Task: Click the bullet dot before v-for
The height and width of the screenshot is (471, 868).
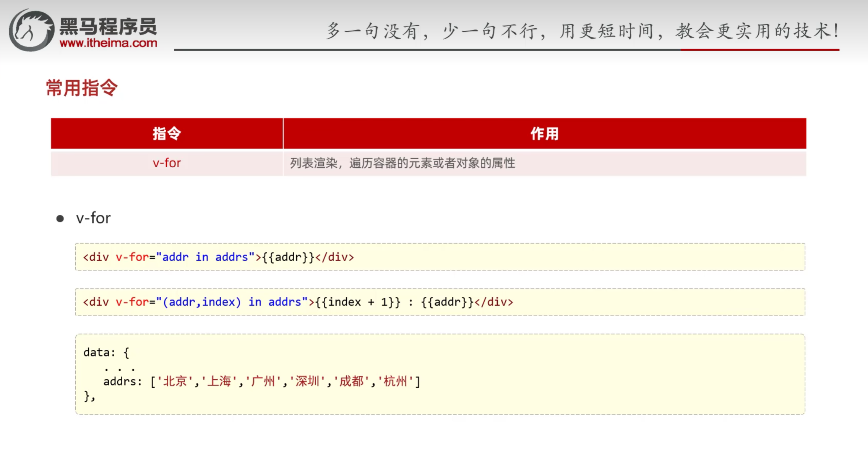Action: [x=60, y=219]
